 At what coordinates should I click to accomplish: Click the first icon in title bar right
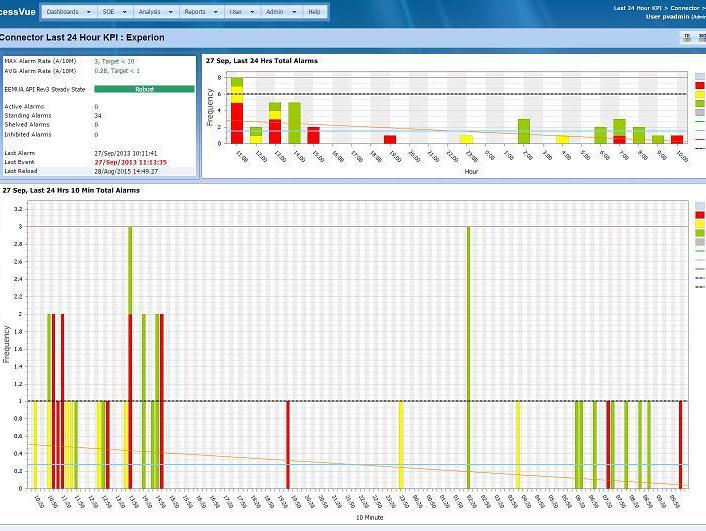(x=687, y=37)
